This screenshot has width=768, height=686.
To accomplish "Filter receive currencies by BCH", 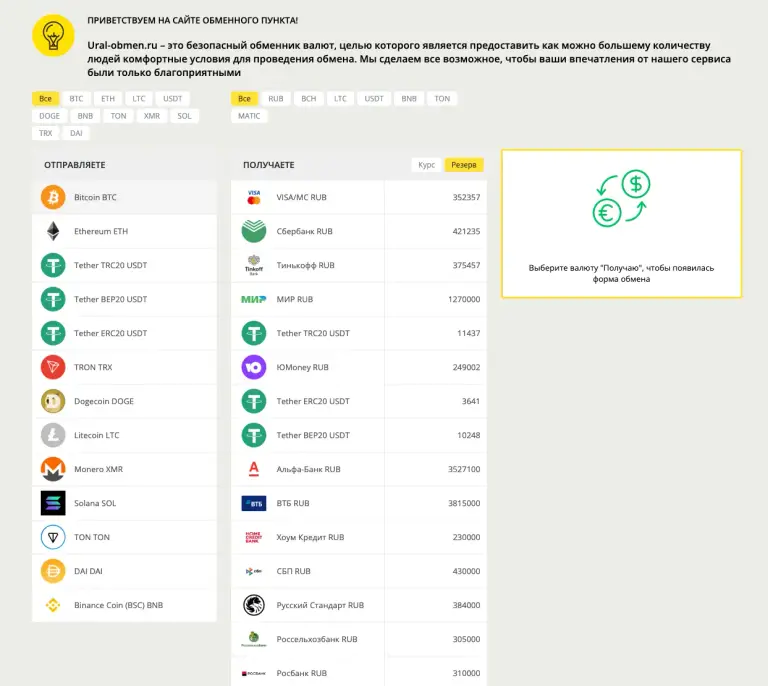I will pyautogui.click(x=309, y=98).
